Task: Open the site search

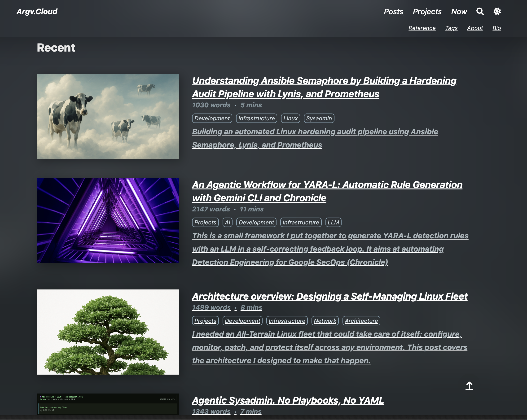Action: 480,11
